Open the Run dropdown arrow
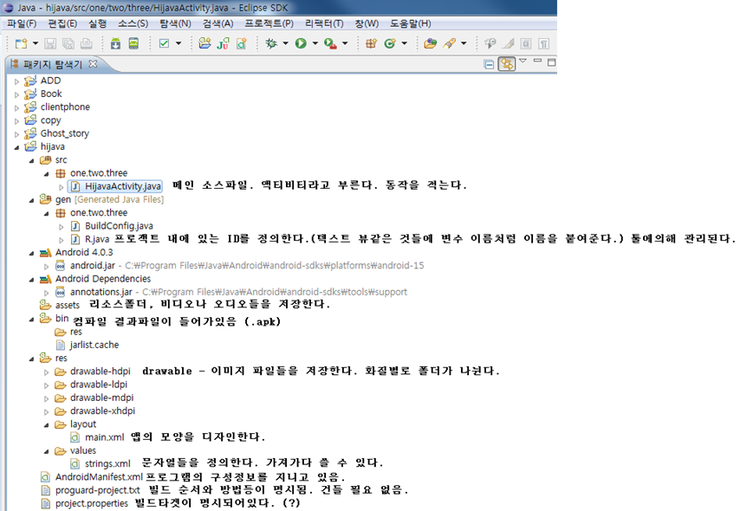 pyautogui.click(x=315, y=43)
